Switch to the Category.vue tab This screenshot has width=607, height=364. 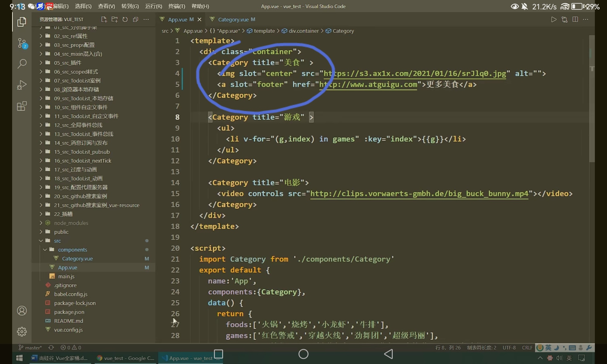tap(233, 19)
